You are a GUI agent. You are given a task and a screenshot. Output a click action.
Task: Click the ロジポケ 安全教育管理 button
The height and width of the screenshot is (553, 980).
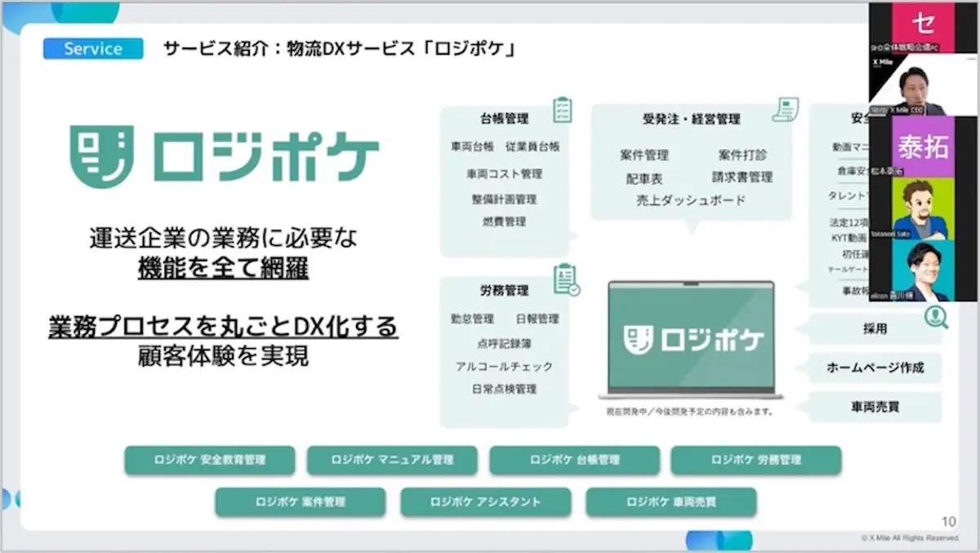[210, 460]
